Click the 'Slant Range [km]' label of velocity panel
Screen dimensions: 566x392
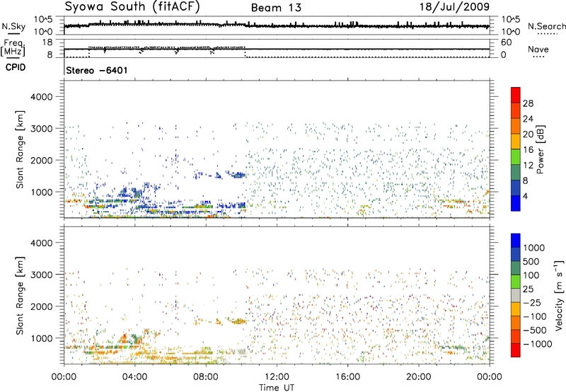[x=20, y=296]
